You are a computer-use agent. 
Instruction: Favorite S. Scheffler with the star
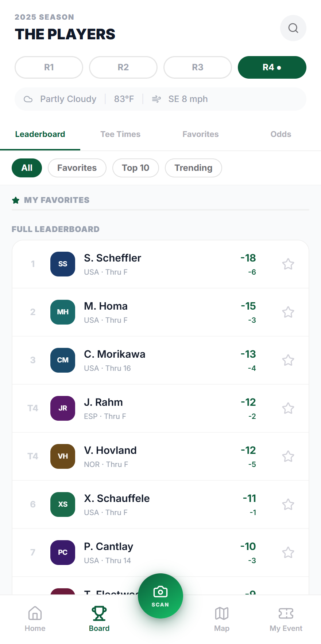pos(288,264)
